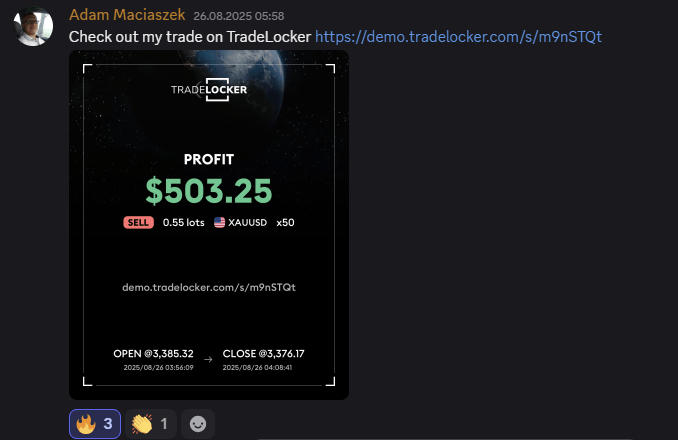Click the CLOSE @3,376.17 price text
This screenshot has height=440, width=678.
(263, 354)
